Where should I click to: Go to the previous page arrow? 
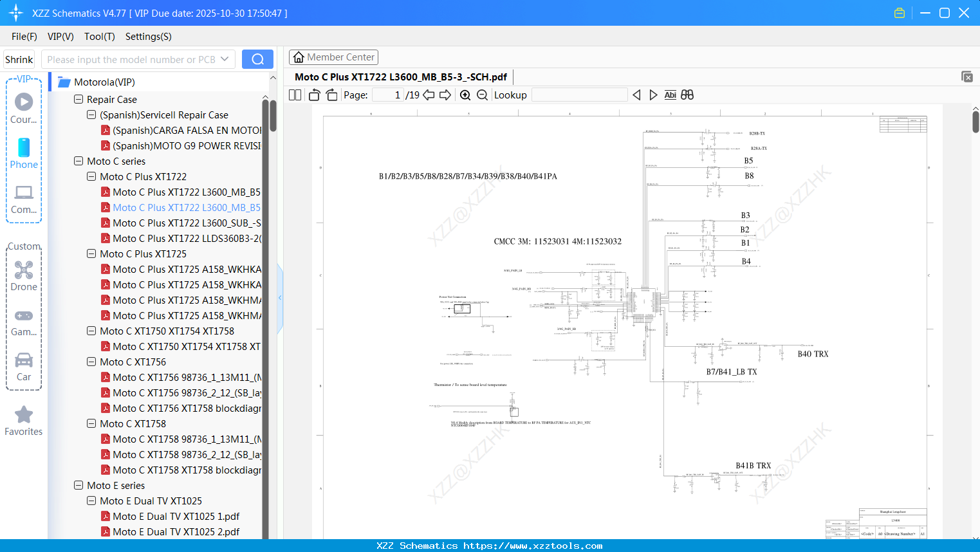[429, 95]
